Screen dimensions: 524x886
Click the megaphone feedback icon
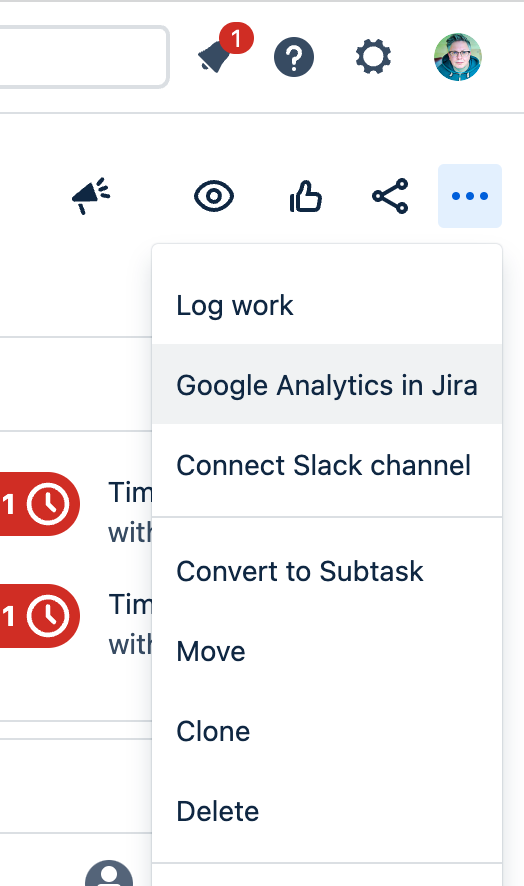91,196
